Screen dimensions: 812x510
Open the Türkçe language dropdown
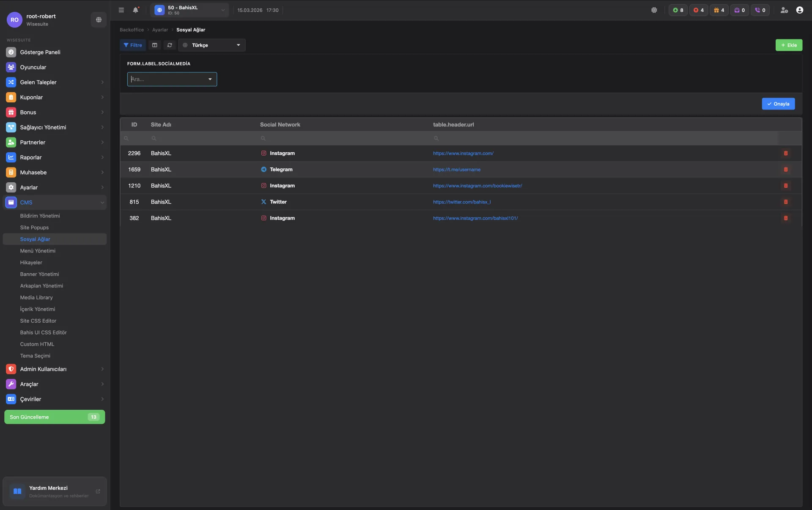point(212,45)
